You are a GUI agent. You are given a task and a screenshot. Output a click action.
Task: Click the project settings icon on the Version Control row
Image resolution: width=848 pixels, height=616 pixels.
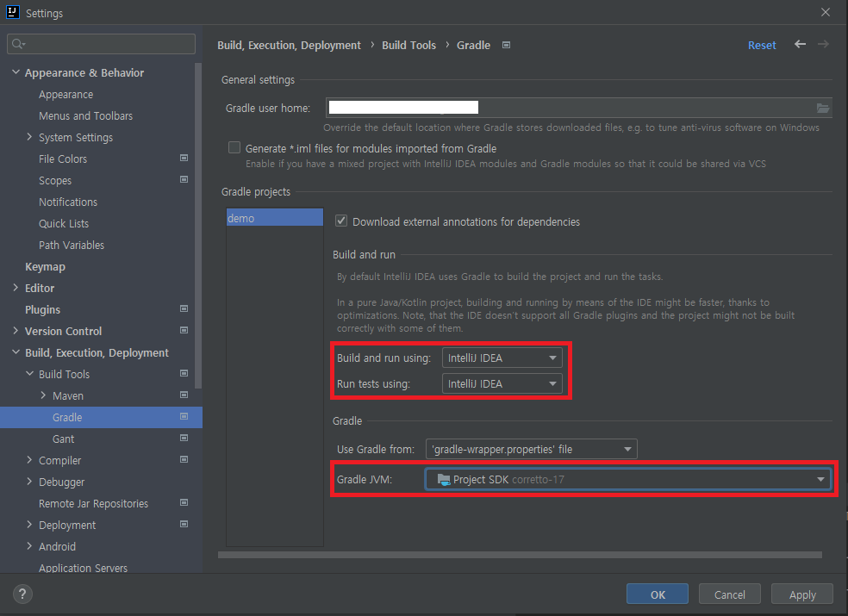pos(184,331)
